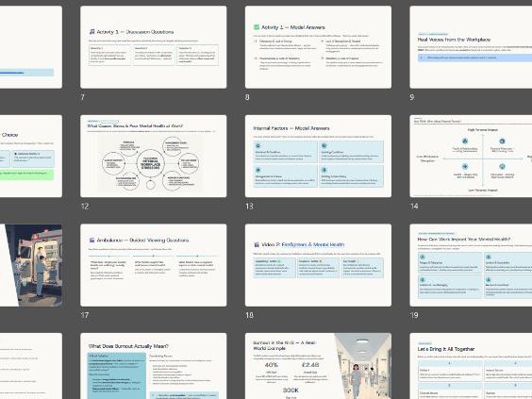Click the £2.4B statistic on NHS slide
Screen dimensions: 532x399
point(310,365)
